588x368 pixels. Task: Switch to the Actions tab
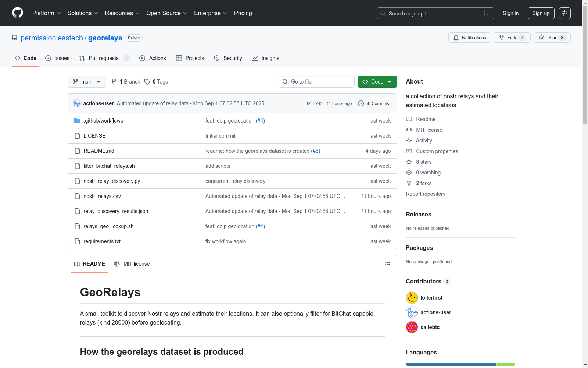click(x=153, y=58)
